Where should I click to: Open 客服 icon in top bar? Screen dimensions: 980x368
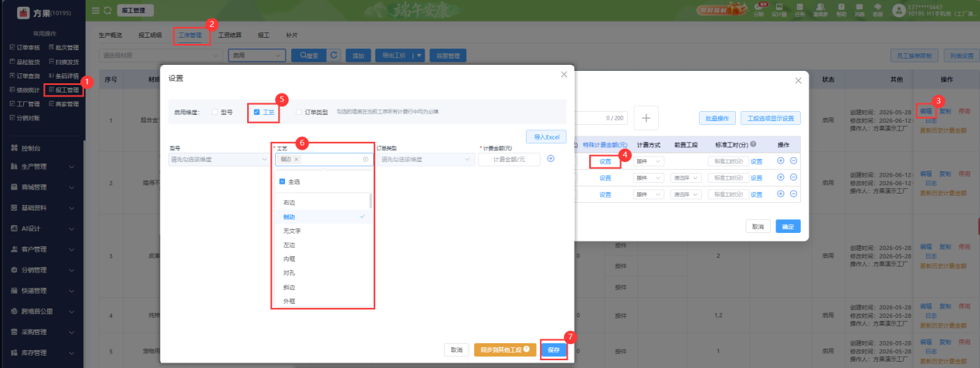click(x=878, y=10)
